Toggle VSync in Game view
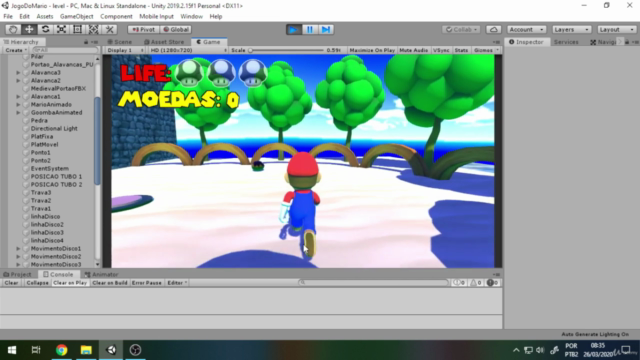 click(x=441, y=50)
